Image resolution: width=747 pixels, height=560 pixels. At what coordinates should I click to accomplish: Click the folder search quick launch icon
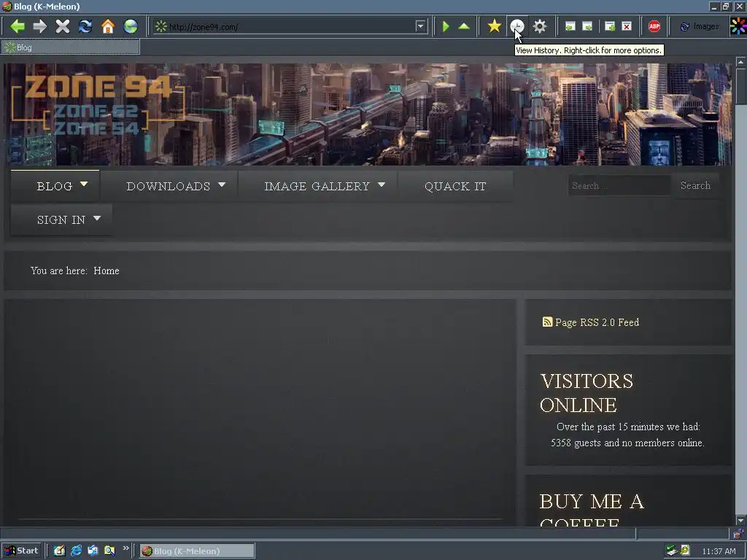(109, 551)
